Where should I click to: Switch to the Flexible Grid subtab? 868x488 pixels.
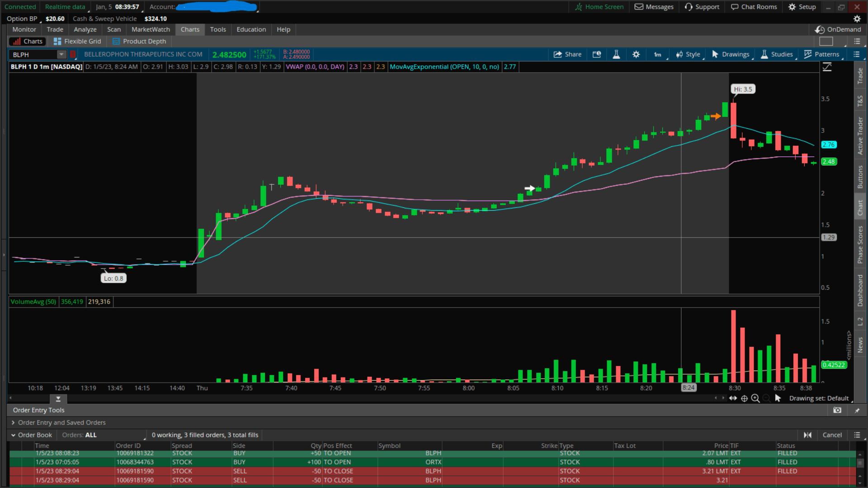tap(77, 41)
